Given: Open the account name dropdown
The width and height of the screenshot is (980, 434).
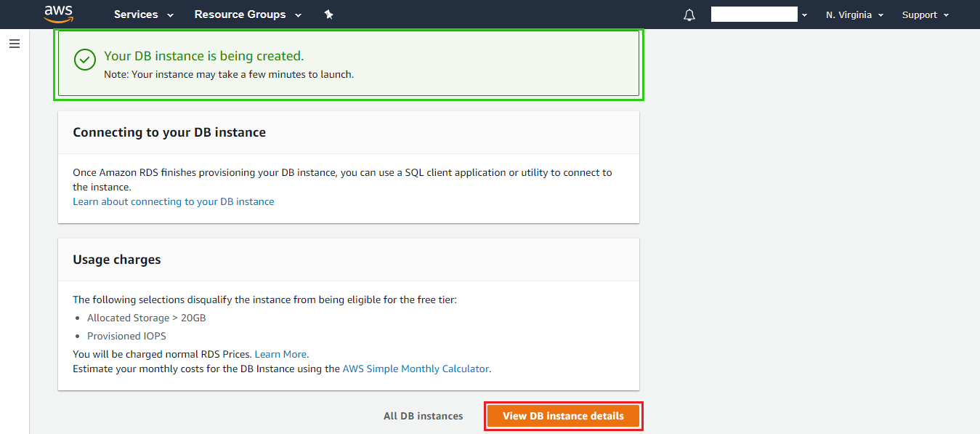Looking at the screenshot, I should [x=759, y=15].
